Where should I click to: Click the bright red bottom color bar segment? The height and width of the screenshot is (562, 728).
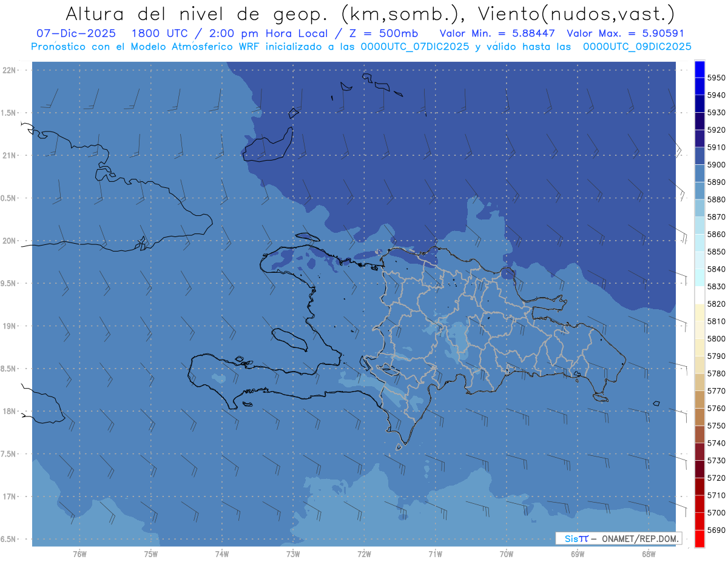pos(699,538)
